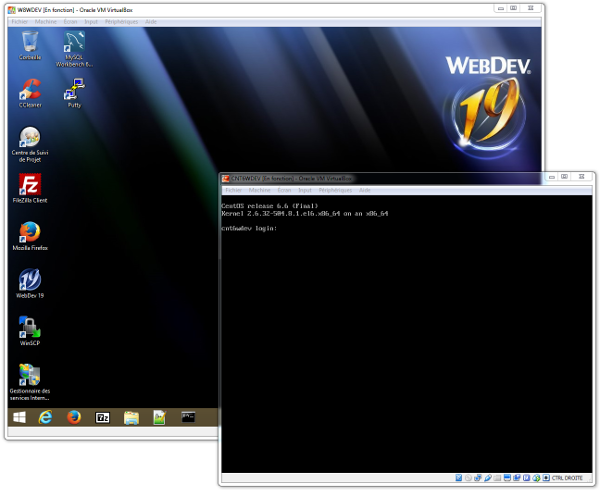This screenshot has width=600, height=490.
Task: Click the V virtualization status icon in CNT6WDEV
Action: pyautogui.click(x=527, y=478)
